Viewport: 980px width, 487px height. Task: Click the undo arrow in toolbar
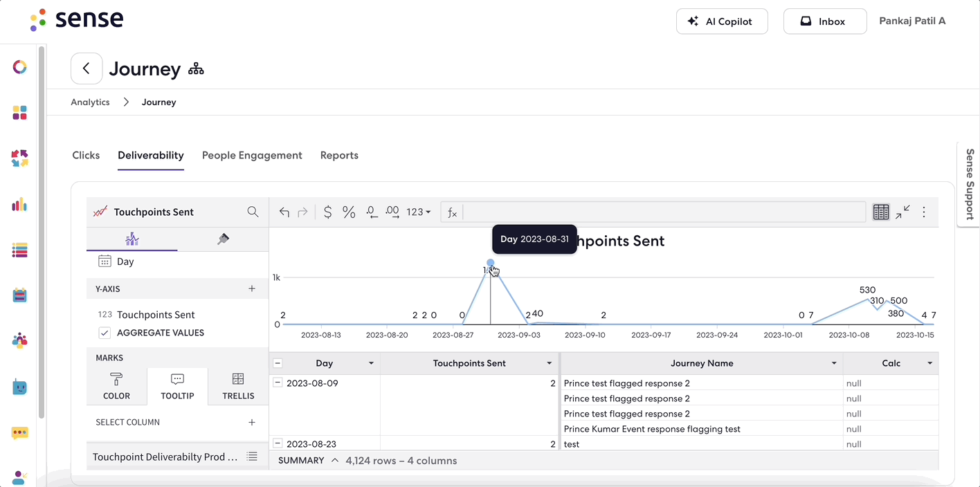coord(284,212)
